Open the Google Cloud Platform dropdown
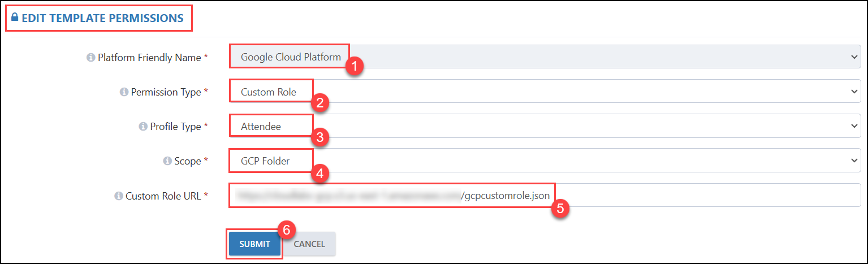 545,57
